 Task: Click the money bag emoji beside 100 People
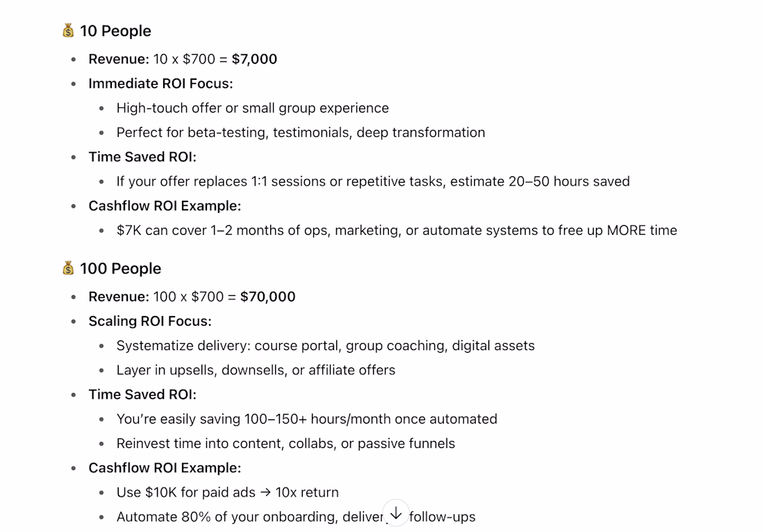(x=68, y=268)
